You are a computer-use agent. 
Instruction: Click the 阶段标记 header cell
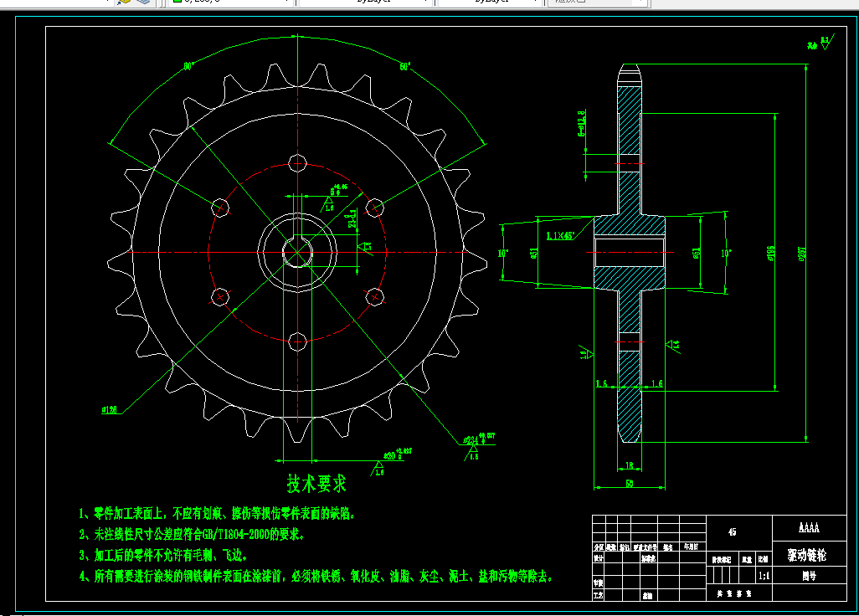tap(722, 560)
